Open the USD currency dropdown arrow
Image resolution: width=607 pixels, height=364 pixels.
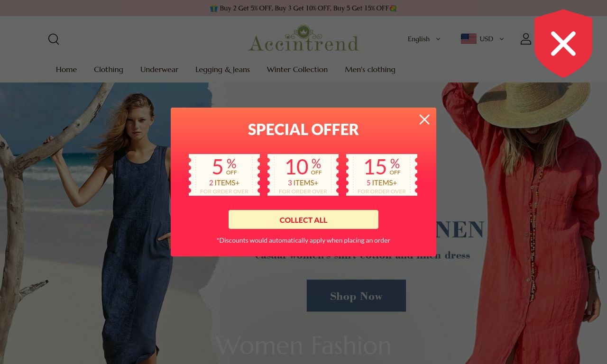tap(501, 39)
